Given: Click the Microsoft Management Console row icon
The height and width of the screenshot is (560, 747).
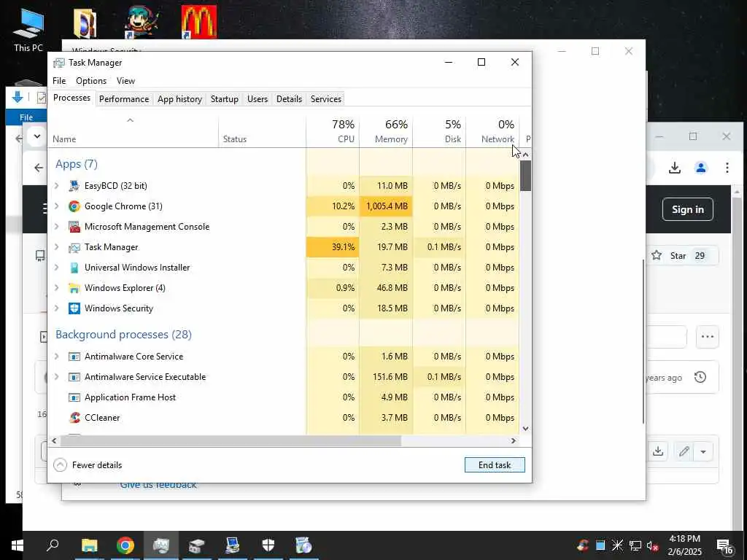Looking at the screenshot, I should click(x=74, y=227).
